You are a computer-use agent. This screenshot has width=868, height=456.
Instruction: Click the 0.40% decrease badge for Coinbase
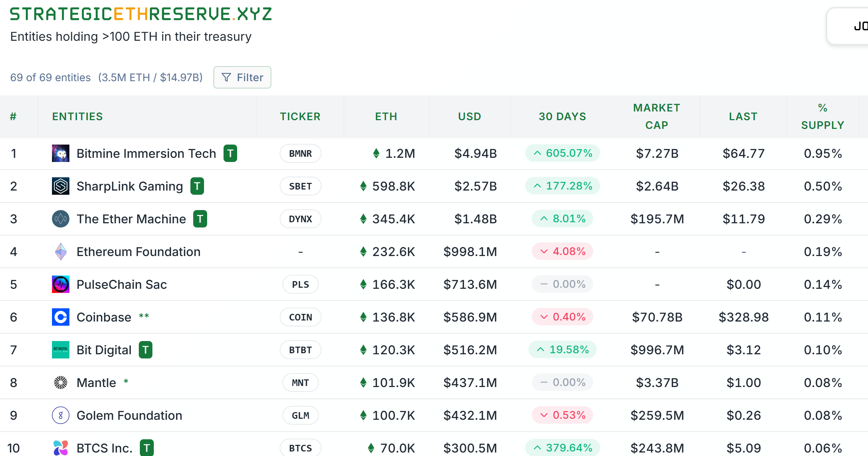coord(563,317)
